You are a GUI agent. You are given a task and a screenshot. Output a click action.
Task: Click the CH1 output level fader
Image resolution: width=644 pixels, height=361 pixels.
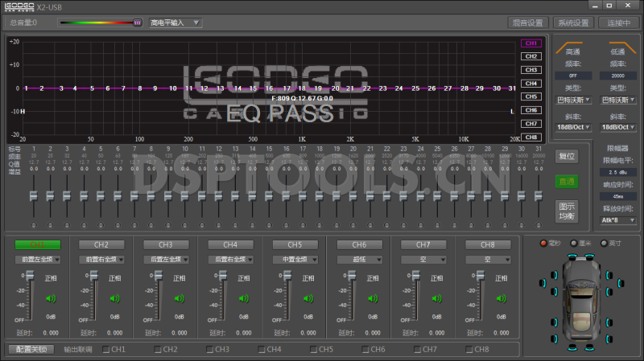coord(30,276)
